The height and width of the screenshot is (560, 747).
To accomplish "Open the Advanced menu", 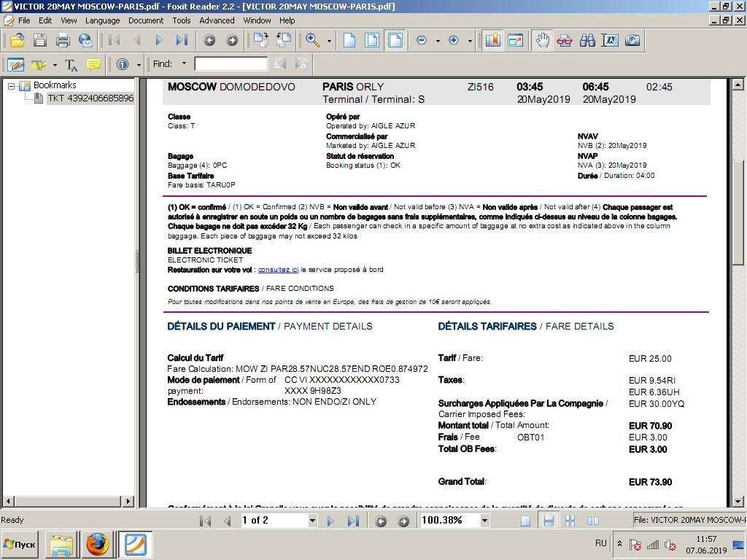I will click(217, 20).
